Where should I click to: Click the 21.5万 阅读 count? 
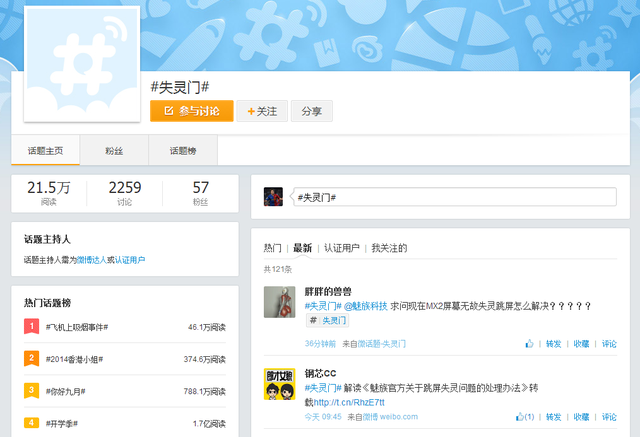click(49, 193)
